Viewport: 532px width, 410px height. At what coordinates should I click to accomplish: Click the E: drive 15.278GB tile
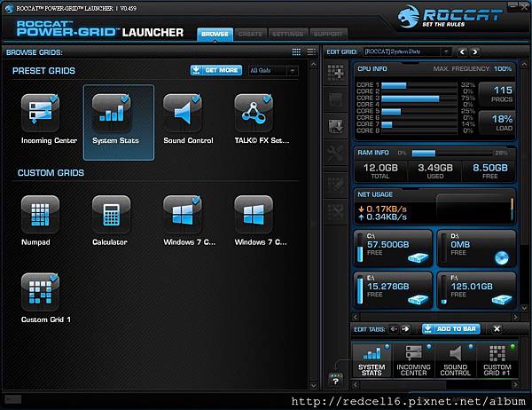click(393, 290)
